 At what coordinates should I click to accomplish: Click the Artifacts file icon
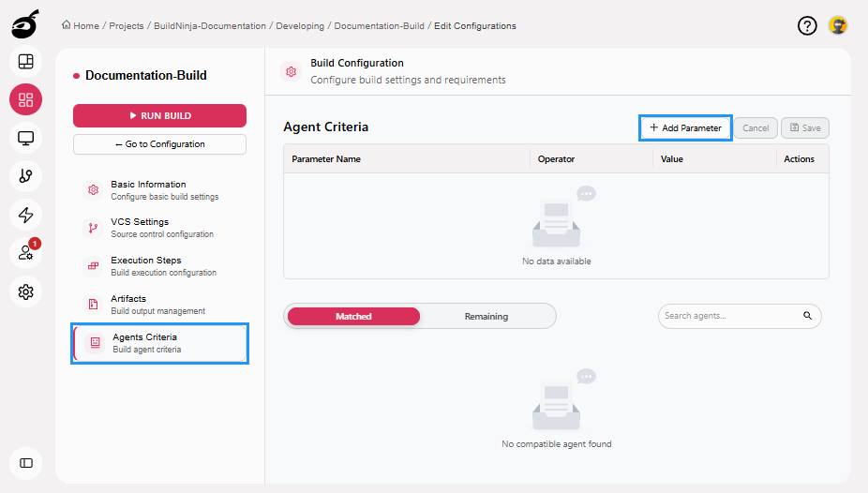93,305
